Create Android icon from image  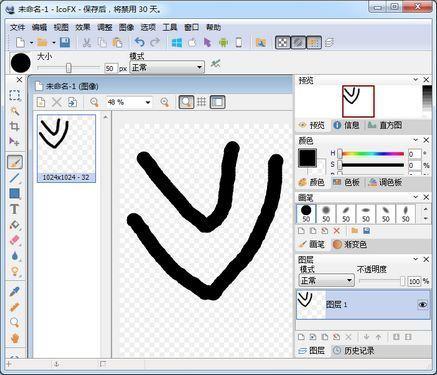(x=223, y=42)
